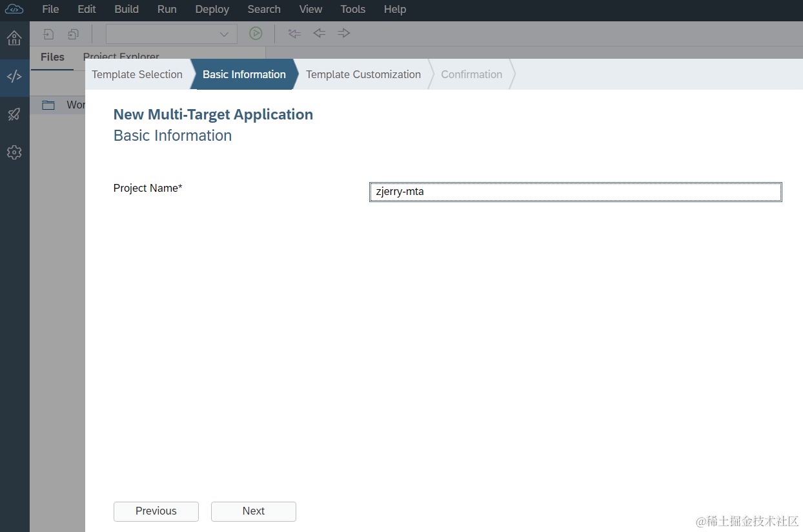Click the Save toolbar icon
This screenshot has width=803, height=532.
(48, 34)
